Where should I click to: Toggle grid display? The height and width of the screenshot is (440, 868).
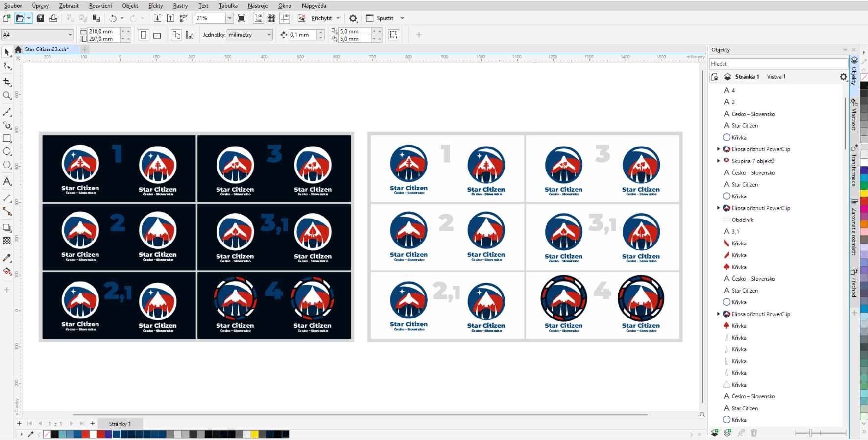point(271,18)
